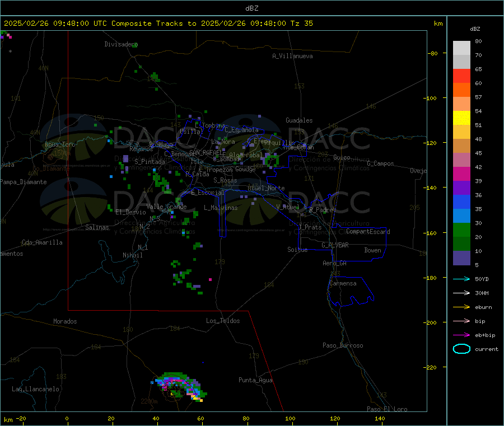
Task: Click the 'Los_Toldos' place label
Action: [x=223, y=321]
